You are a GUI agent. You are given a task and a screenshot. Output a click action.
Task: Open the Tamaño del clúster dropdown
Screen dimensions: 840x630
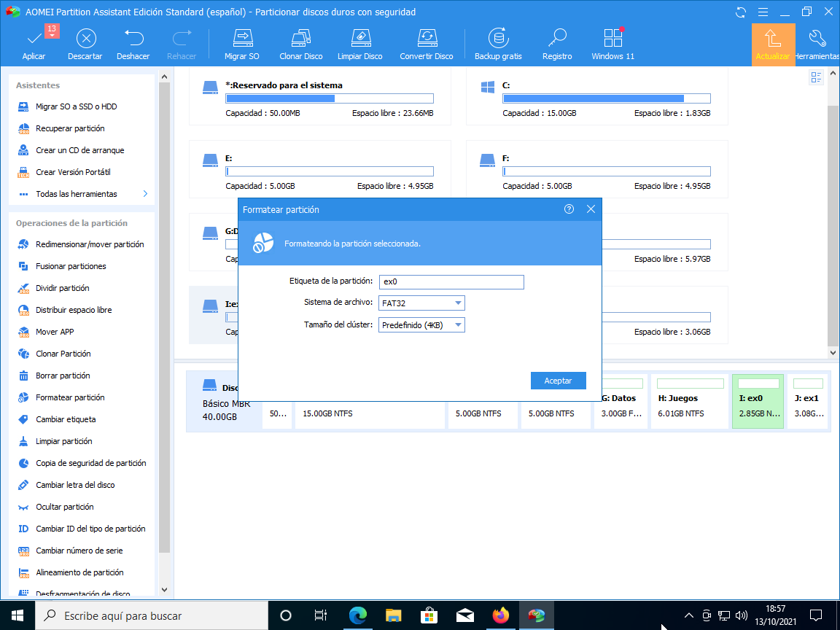[421, 325]
